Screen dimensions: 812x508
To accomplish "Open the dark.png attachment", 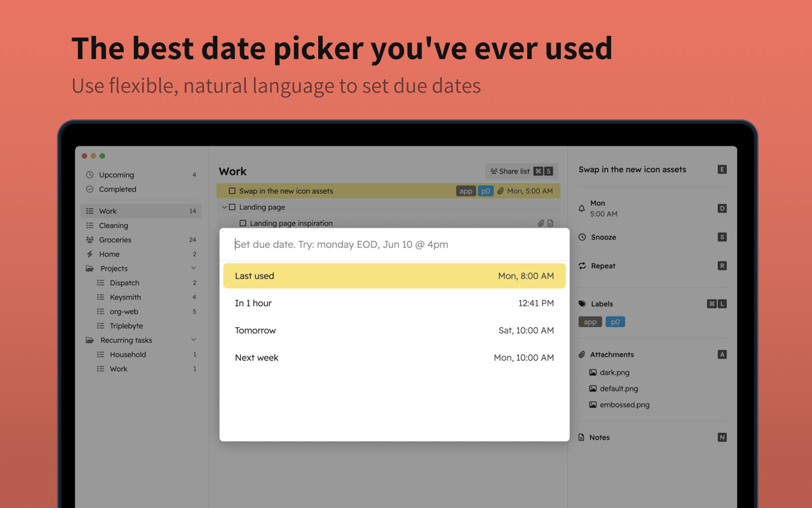I will coord(614,373).
